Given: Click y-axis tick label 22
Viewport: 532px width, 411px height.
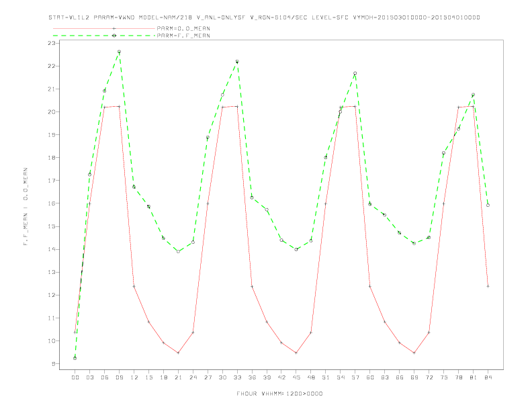Looking at the screenshot, I should pyautogui.click(x=51, y=66).
